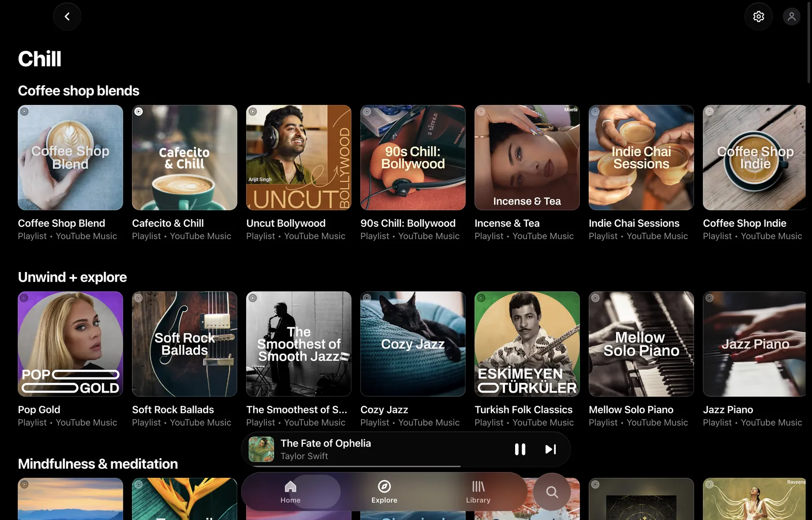Click the Taylor Swift artist name
The image size is (812, 520).
point(304,456)
